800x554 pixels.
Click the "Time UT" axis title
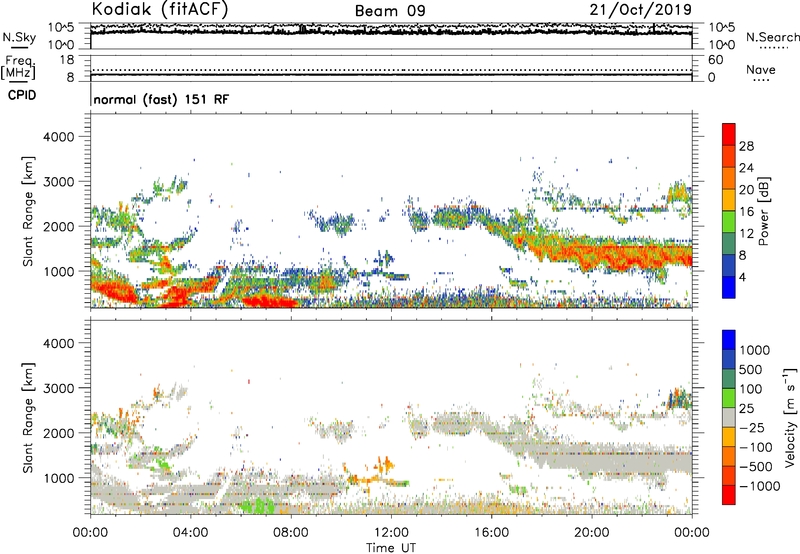point(391,548)
